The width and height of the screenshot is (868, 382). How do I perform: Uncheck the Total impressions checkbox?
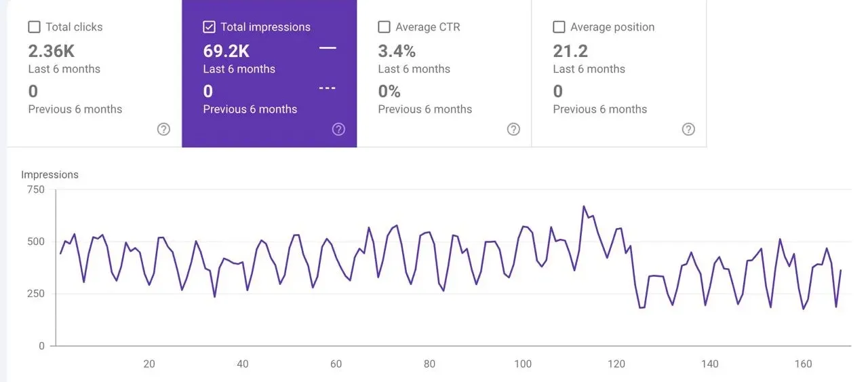coord(210,27)
